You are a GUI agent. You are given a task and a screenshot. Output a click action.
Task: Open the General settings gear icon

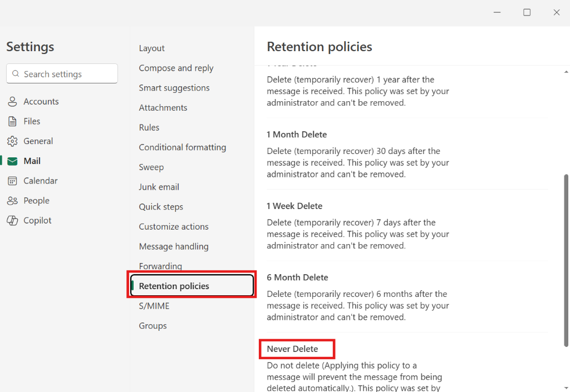tap(12, 141)
